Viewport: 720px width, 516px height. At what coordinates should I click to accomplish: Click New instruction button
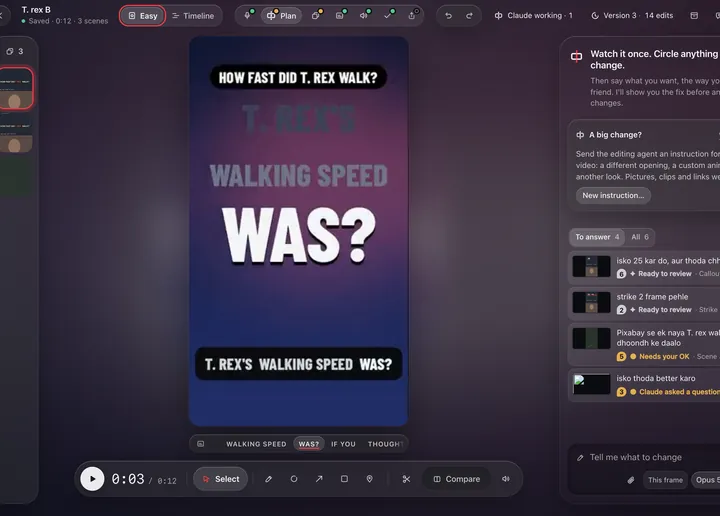coord(613,195)
